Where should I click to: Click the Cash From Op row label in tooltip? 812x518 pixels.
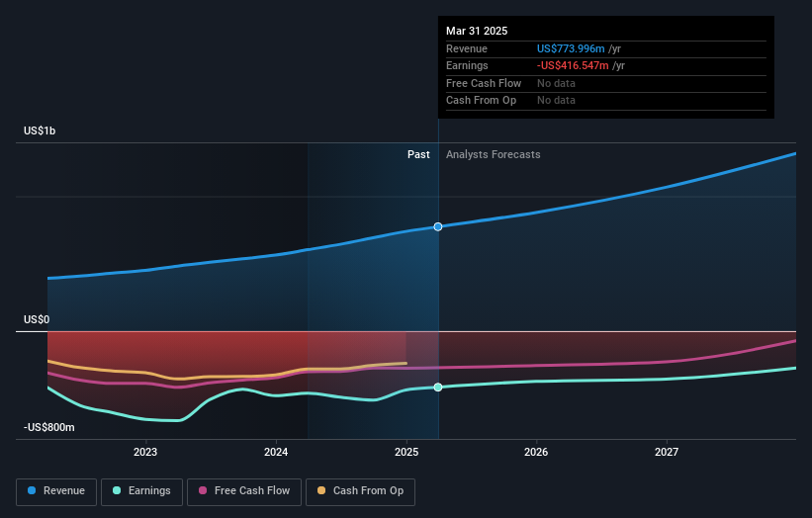click(x=481, y=101)
